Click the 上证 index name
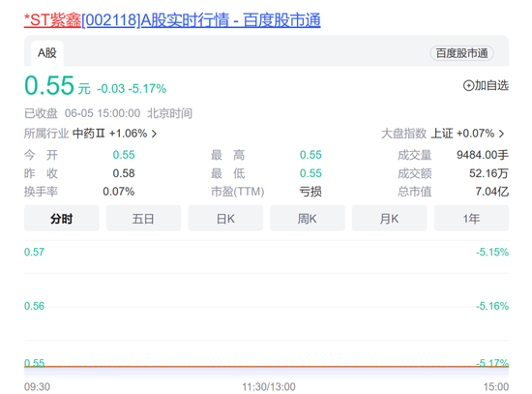 coord(442,134)
